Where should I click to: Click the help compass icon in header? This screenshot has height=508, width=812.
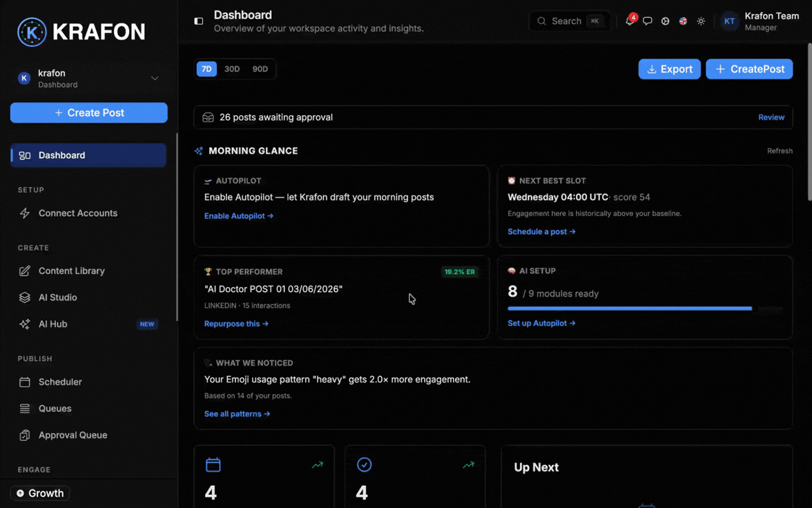point(666,21)
